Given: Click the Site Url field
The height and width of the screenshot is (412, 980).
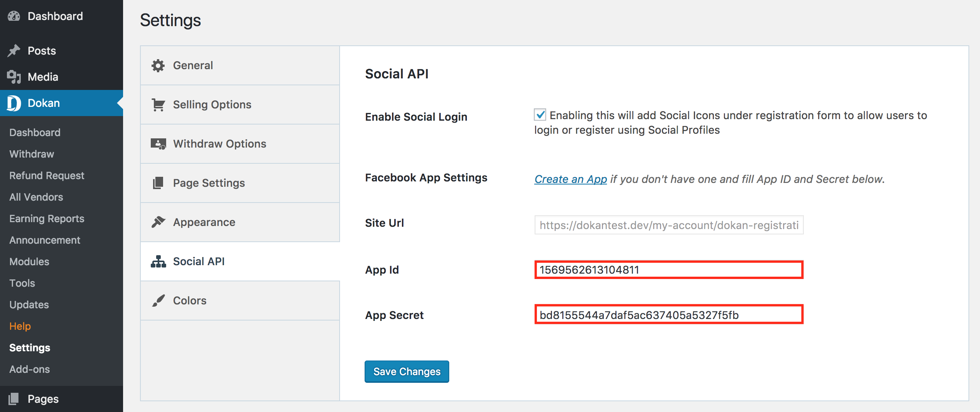Looking at the screenshot, I should [x=669, y=225].
